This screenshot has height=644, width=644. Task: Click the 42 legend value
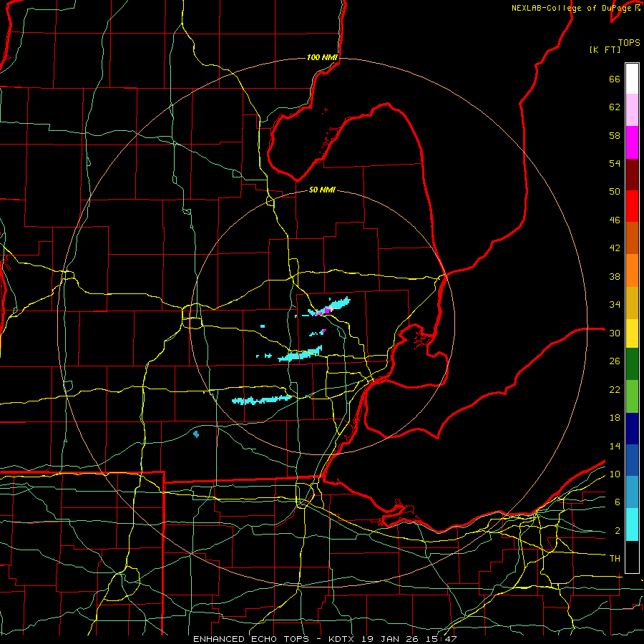tap(615, 248)
